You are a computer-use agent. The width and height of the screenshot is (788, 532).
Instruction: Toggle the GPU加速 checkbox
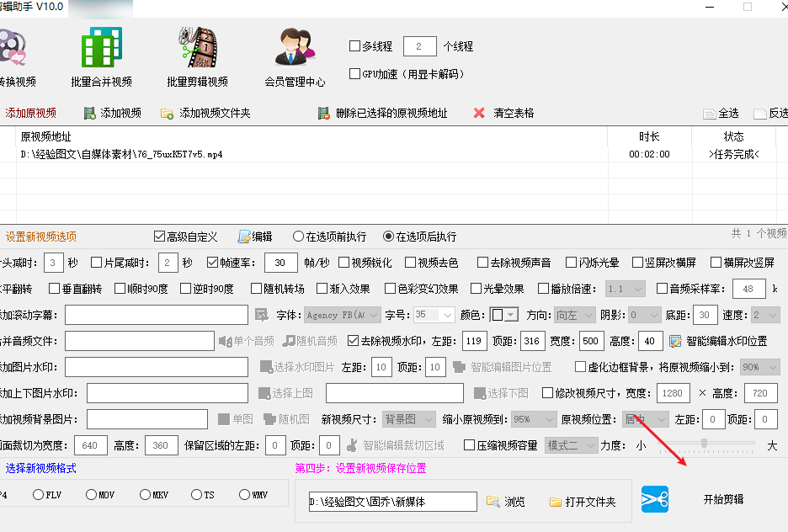pyautogui.click(x=354, y=74)
